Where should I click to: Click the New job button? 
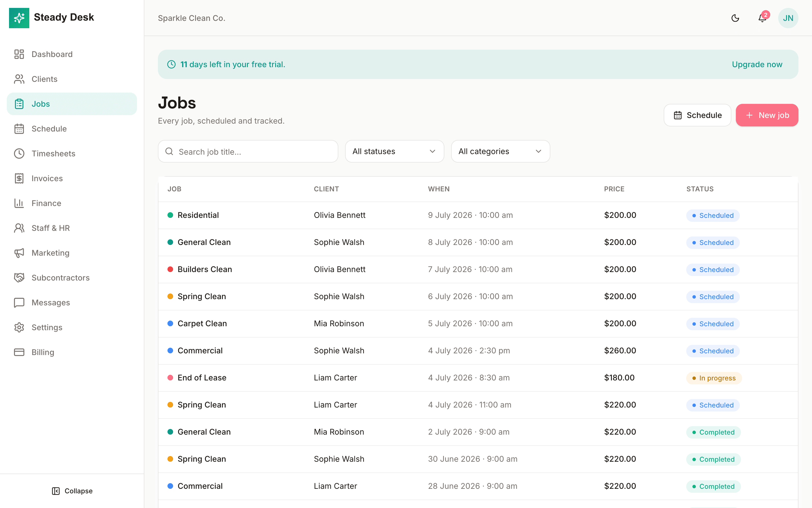[x=767, y=115]
